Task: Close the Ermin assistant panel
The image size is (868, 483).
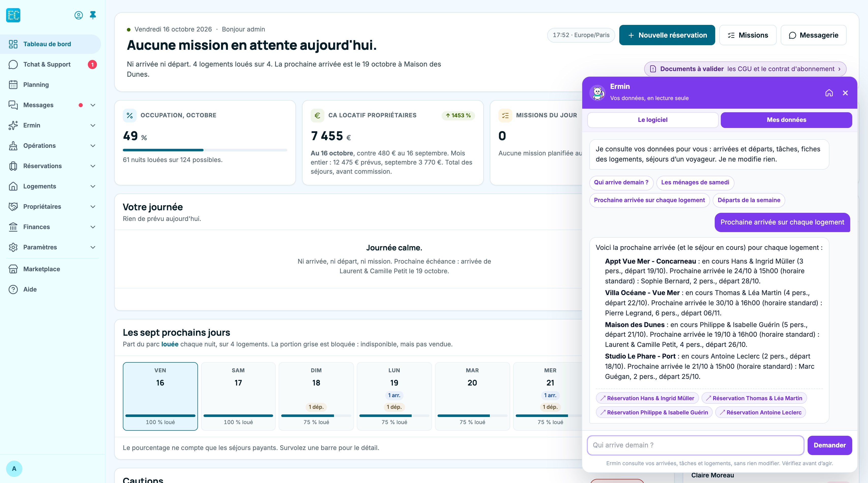Action: point(845,93)
